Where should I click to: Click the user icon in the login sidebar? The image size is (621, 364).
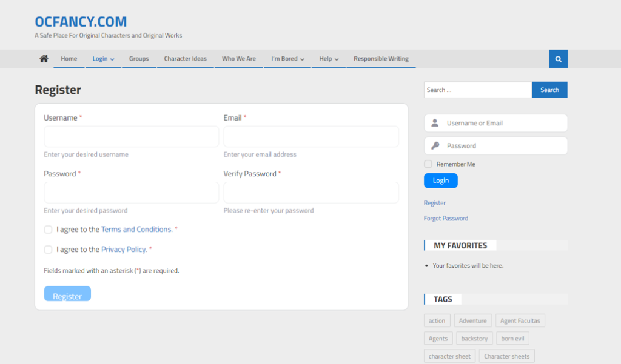(434, 123)
